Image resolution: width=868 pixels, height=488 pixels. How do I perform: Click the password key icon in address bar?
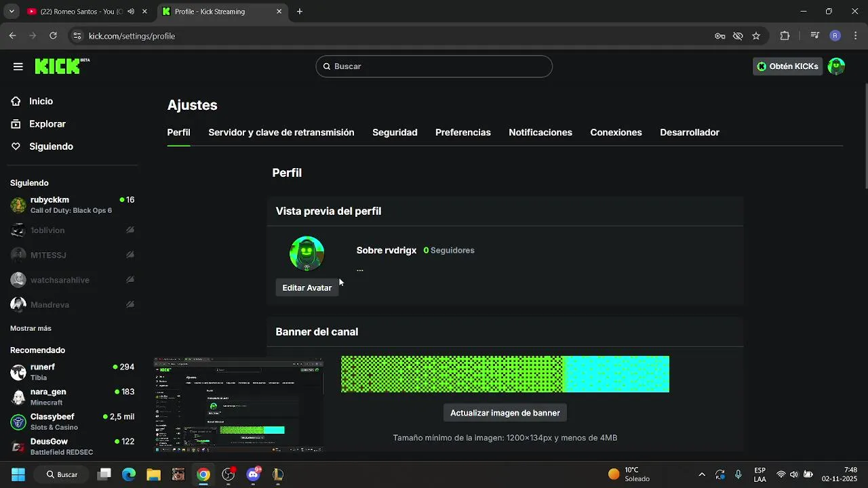(x=720, y=36)
